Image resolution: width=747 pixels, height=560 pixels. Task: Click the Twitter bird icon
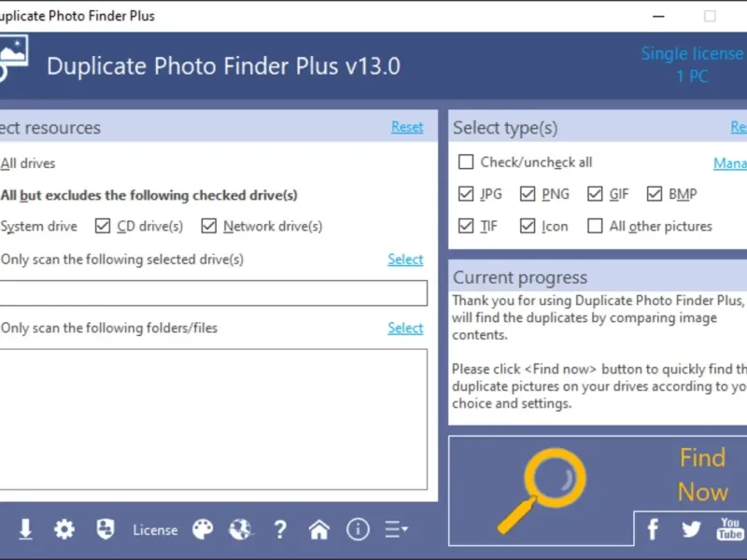[x=691, y=530]
